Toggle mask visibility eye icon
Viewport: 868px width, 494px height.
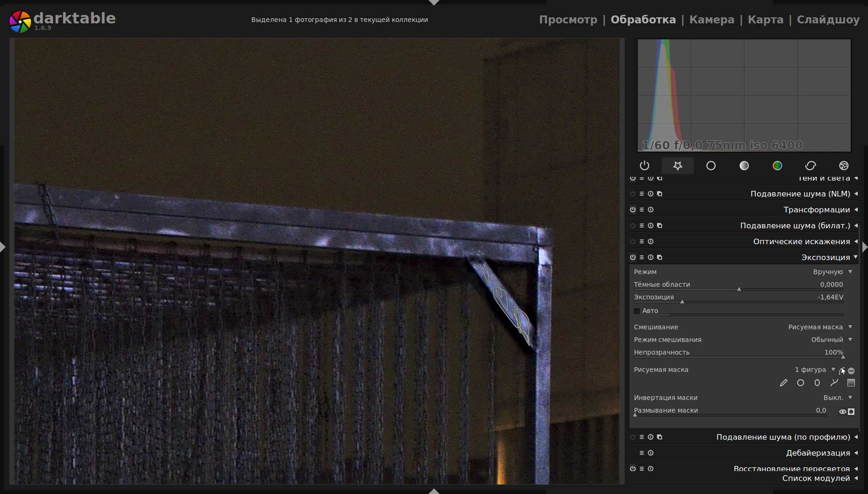coord(842,412)
